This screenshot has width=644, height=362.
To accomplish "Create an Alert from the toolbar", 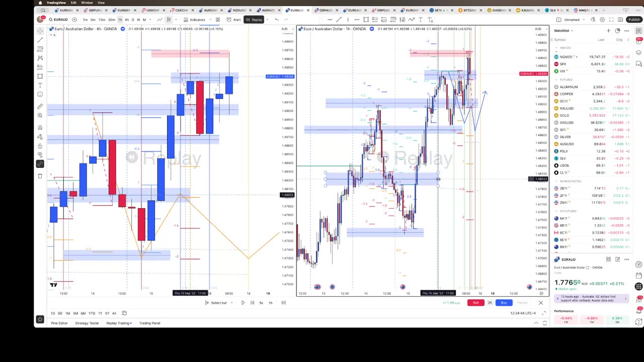I will point(233,20).
